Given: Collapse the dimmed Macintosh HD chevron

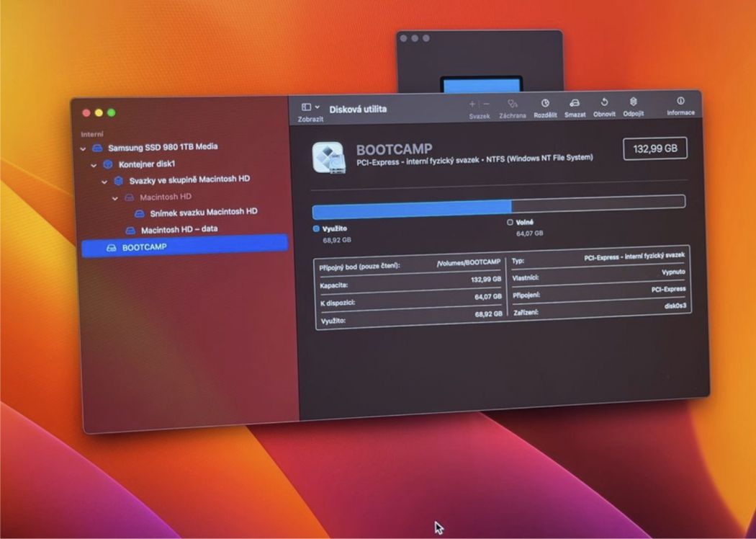Looking at the screenshot, I should [x=114, y=198].
